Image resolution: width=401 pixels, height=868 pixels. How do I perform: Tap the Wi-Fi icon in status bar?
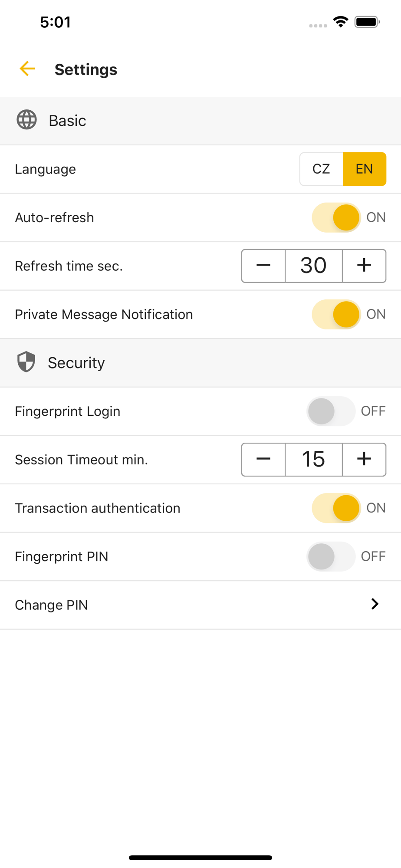click(x=341, y=22)
